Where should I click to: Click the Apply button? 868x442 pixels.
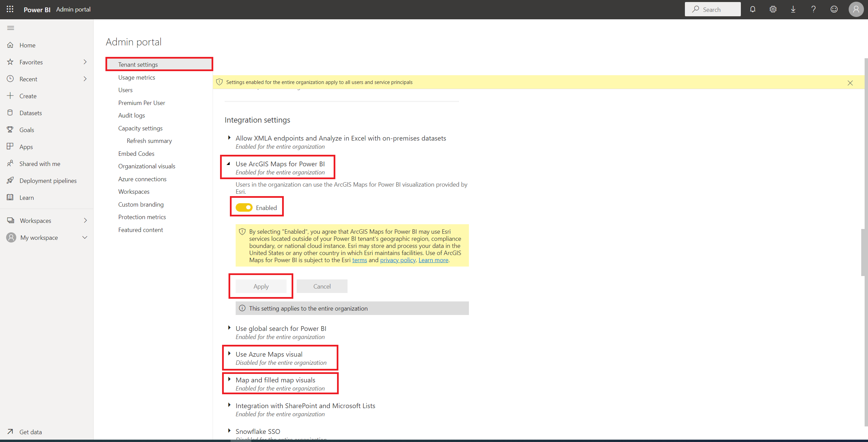pos(261,286)
